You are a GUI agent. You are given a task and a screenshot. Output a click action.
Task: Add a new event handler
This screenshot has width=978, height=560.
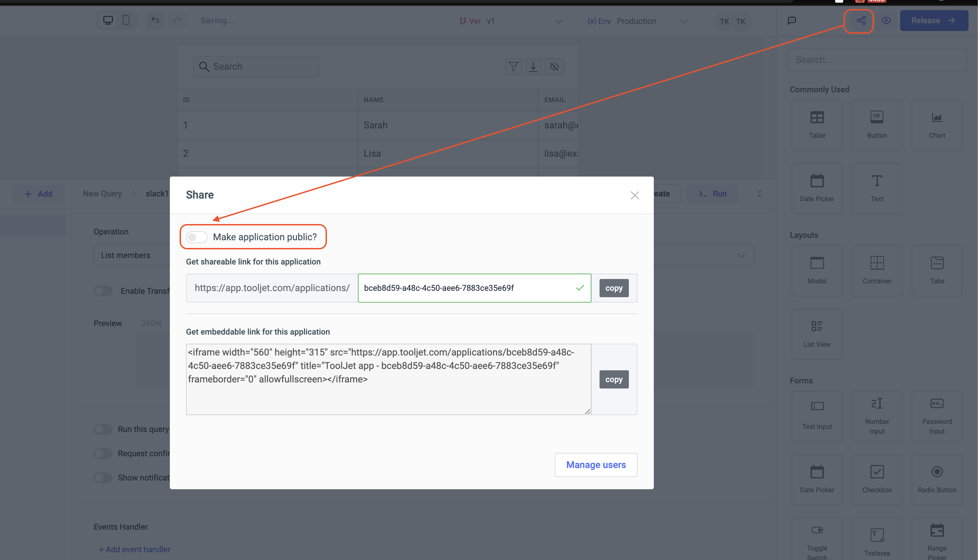134,549
